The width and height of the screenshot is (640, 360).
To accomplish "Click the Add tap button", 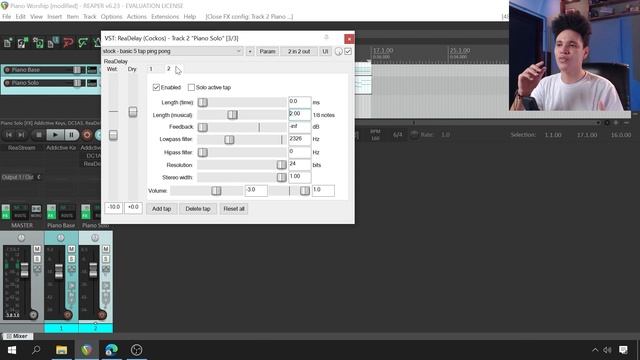I will coord(162,209).
